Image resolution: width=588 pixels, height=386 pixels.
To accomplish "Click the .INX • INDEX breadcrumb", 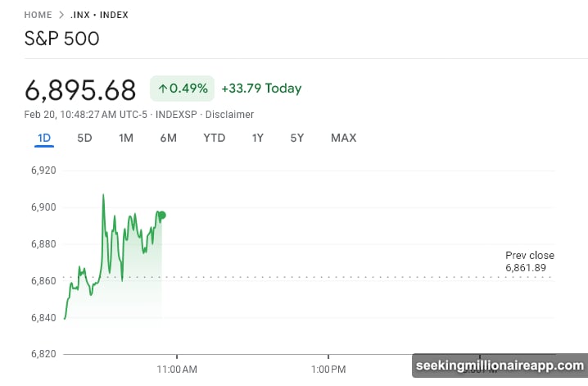I will pyautogui.click(x=99, y=15).
